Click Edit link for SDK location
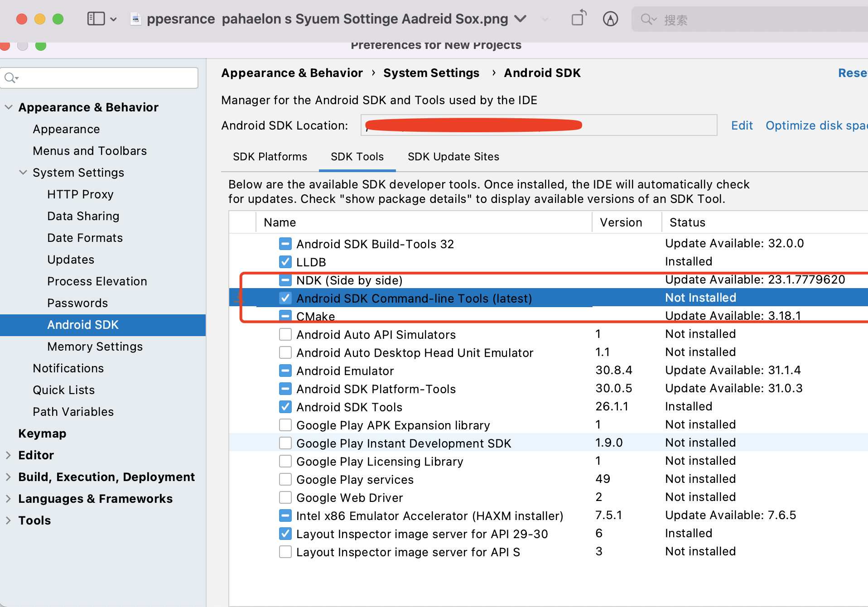 pyautogui.click(x=742, y=125)
